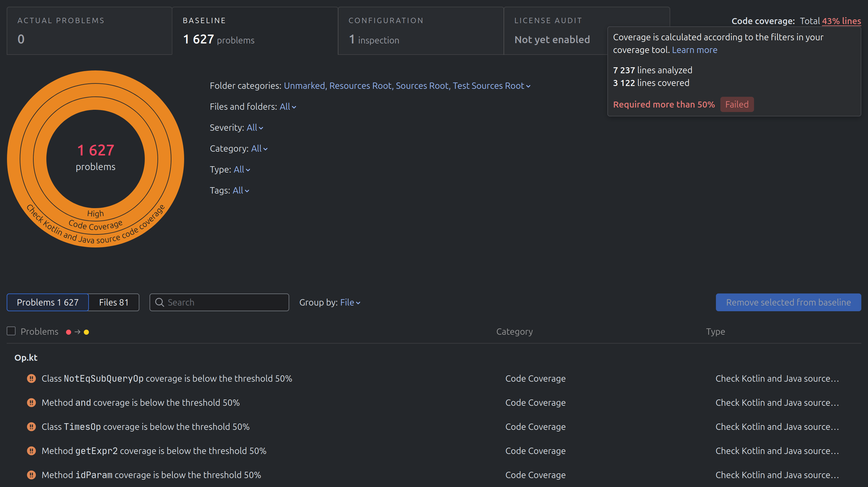Expand the Category All filter
This screenshot has width=868, height=487.
259,148
